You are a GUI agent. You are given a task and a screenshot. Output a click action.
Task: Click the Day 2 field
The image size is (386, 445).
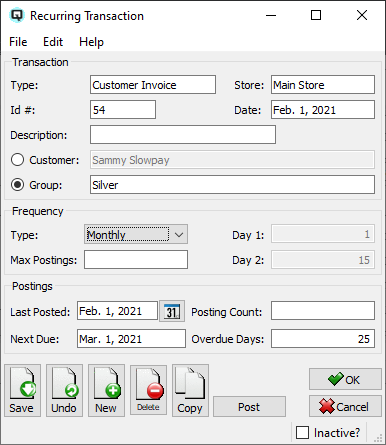point(323,260)
